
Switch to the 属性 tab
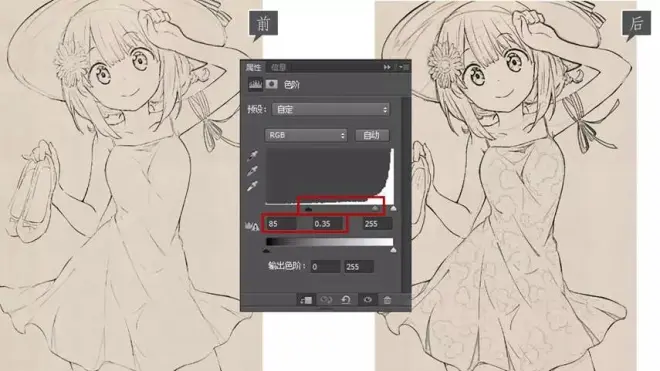(x=254, y=67)
